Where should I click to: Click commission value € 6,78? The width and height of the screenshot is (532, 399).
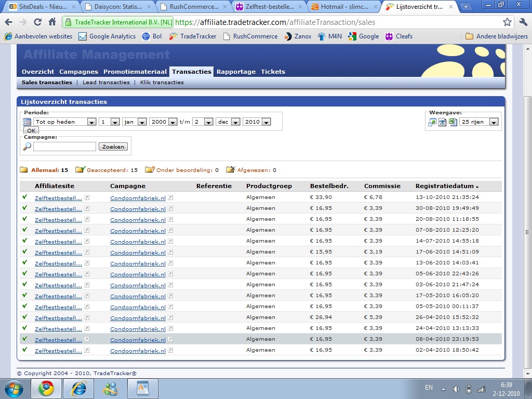(x=373, y=197)
